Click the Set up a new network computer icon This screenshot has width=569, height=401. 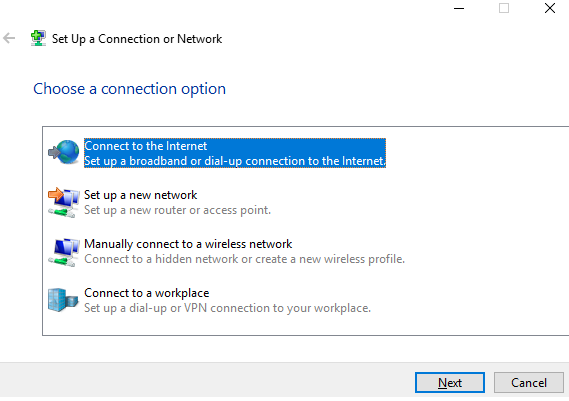tap(64, 202)
